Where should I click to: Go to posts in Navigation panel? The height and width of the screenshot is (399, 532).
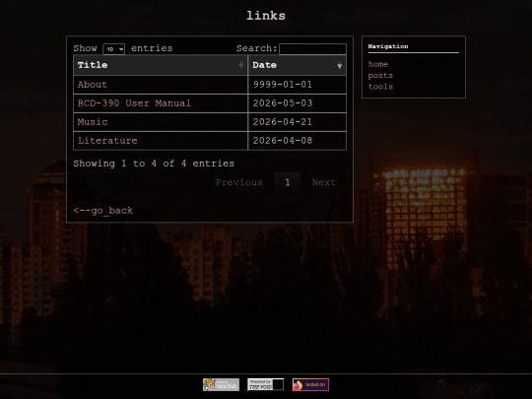tap(380, 75)
